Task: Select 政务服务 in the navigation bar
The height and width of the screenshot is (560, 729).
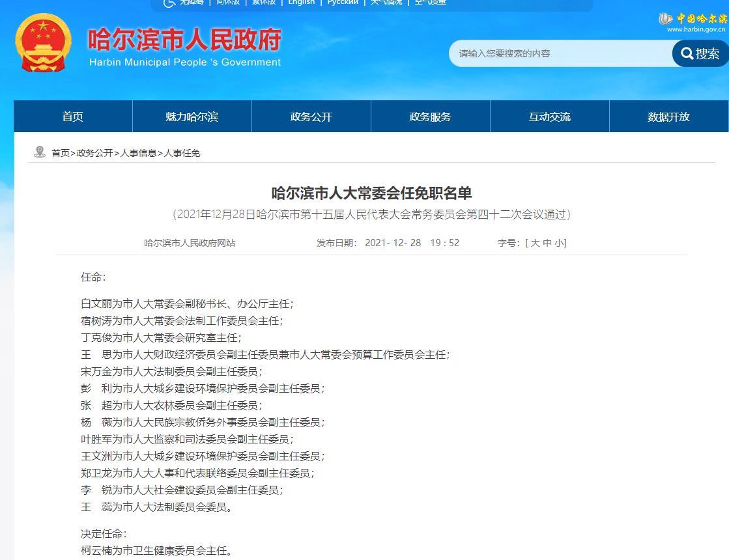Action: [431, 117]
